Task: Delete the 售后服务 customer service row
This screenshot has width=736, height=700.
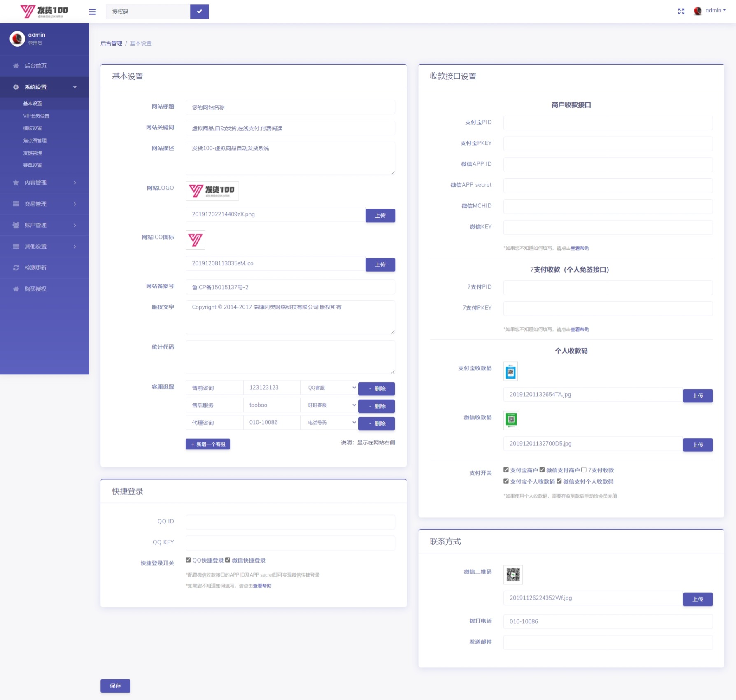Action: click(x=376, y=406)
